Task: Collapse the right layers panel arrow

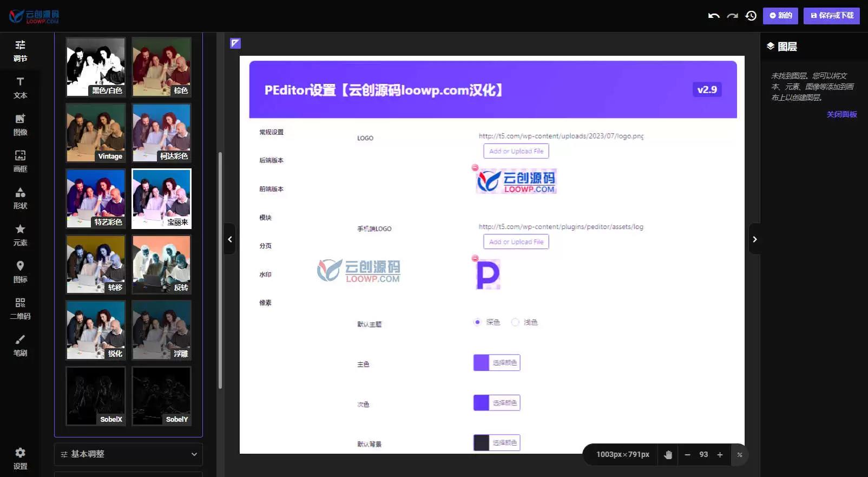Action: (755, 239)
